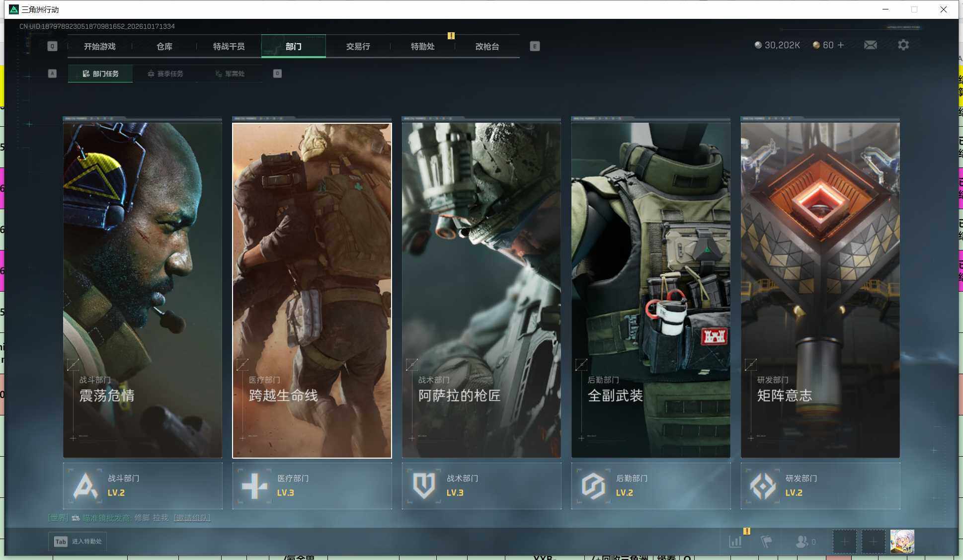
Task: Open the player avatar portrait
Action: [902, 542]
